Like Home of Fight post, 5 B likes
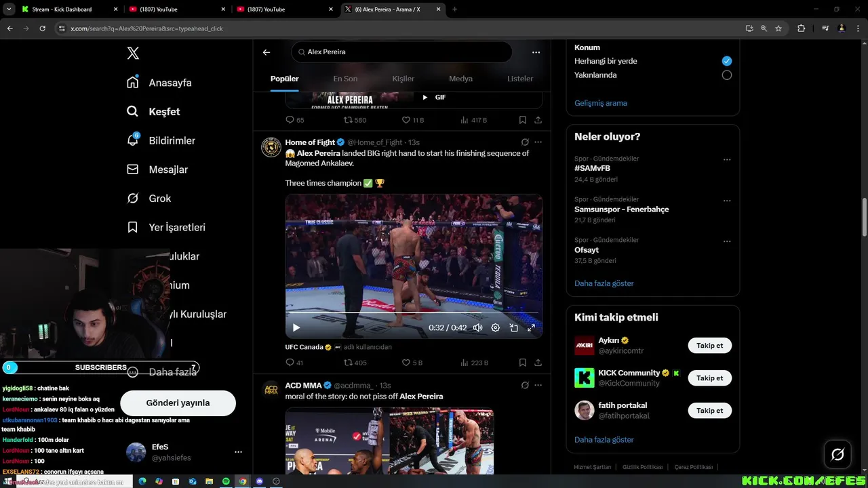This screenshot has height=488, width=868. point(412,363)
